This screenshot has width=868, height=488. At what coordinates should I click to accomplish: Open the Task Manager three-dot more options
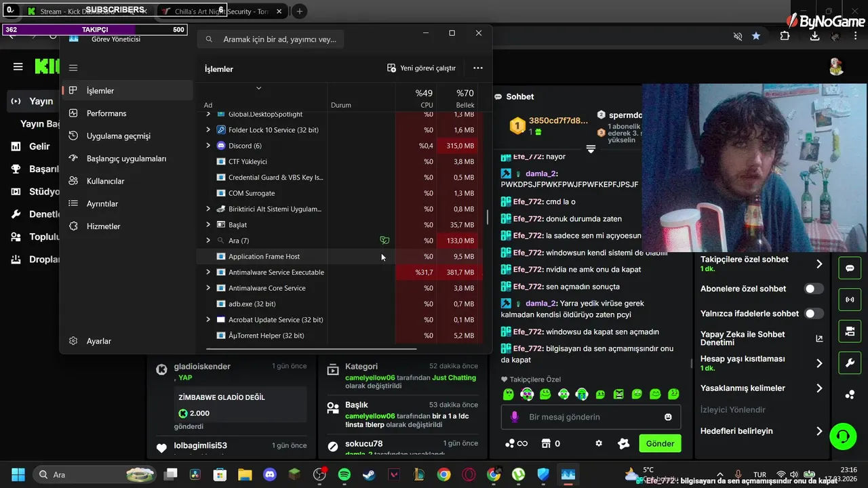coord(478,68)
